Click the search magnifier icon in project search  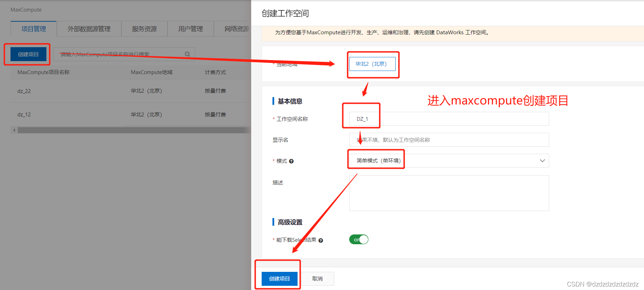tap(187, 54)
